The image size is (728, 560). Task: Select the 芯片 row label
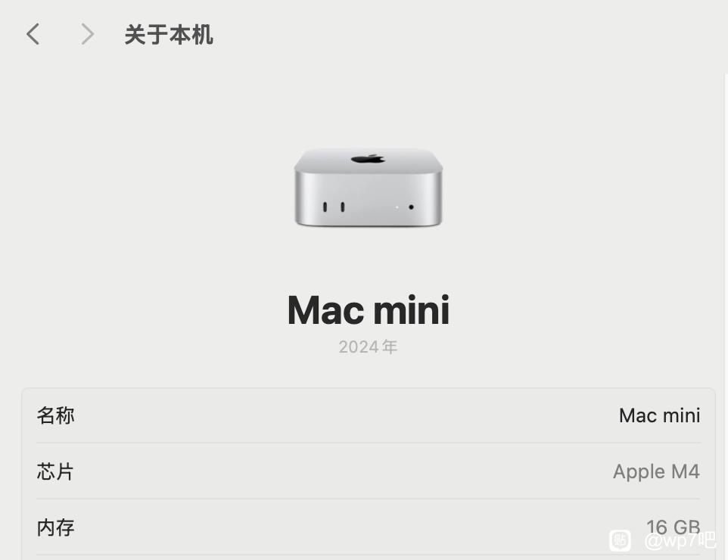55,471
